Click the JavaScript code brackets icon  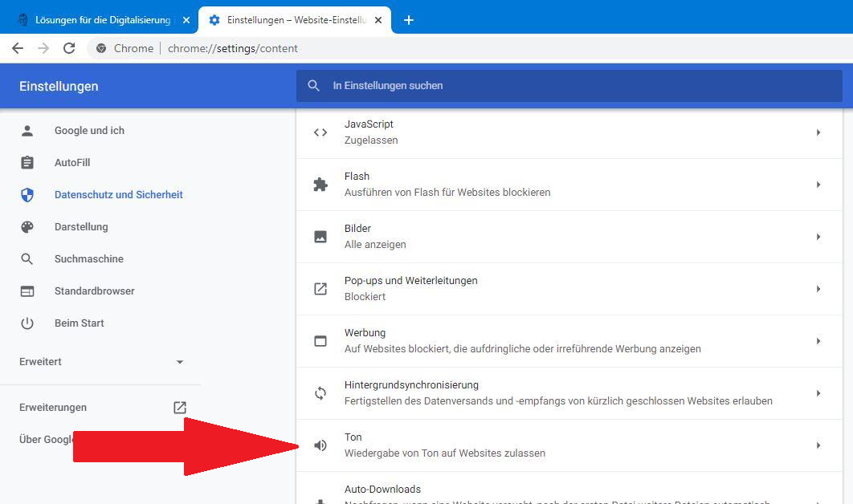point(320,132)
